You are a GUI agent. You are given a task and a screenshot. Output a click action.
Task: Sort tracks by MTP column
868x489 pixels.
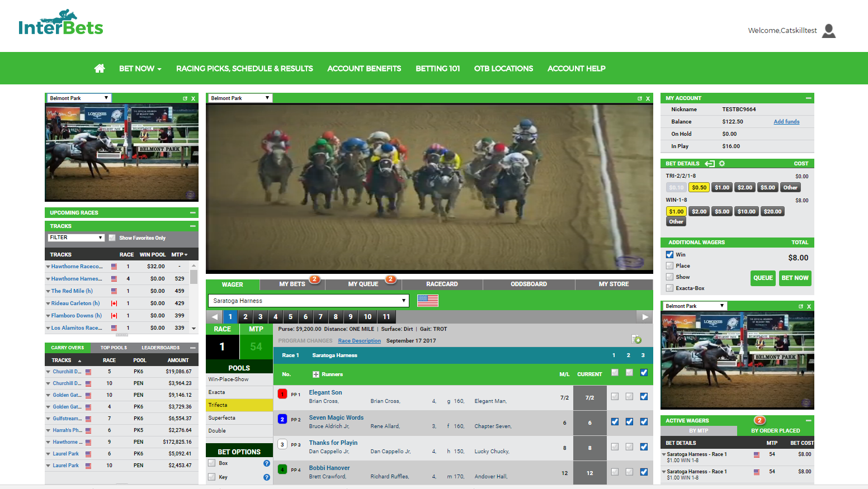(x=180, y=255)
